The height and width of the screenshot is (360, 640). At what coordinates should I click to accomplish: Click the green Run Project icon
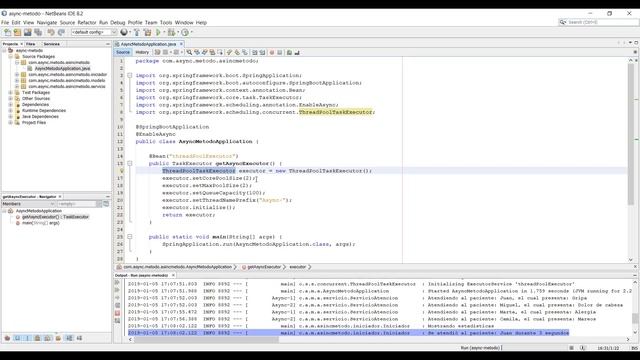(158, 32)
